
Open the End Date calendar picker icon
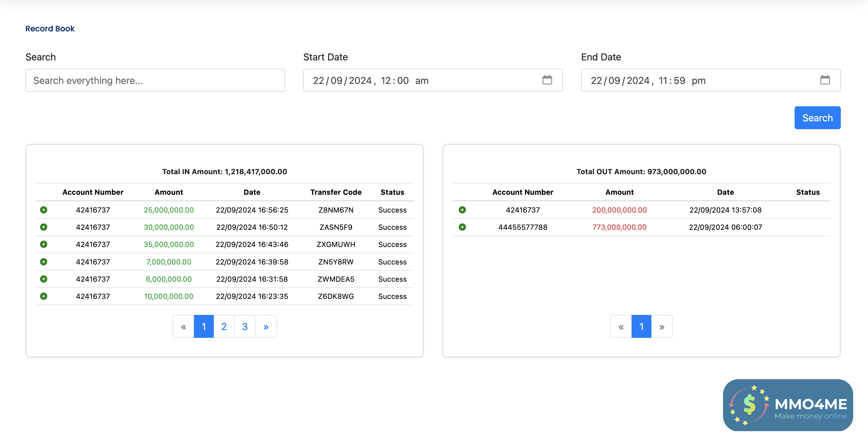(x=825, y=80)
